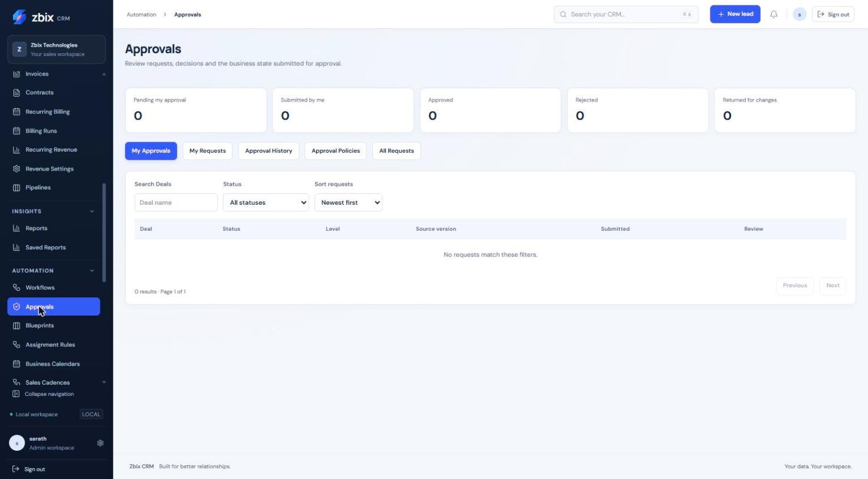The image size is (868, 479).
Task: Open Blueprints icon in sidebar
Action: [17, 326]
